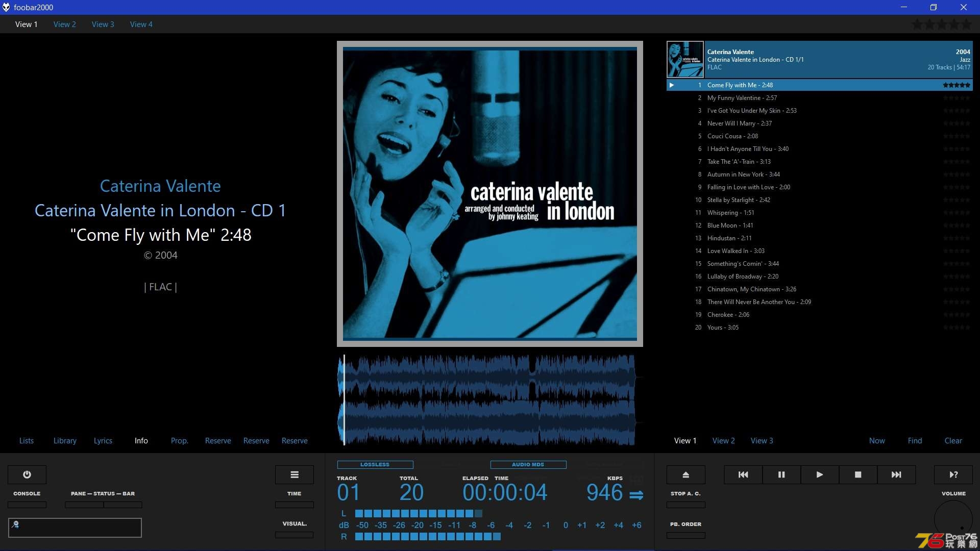Viewport: 980px width, 551px height.
Task: Click in the search input field
Action: (x=75, y=528)
